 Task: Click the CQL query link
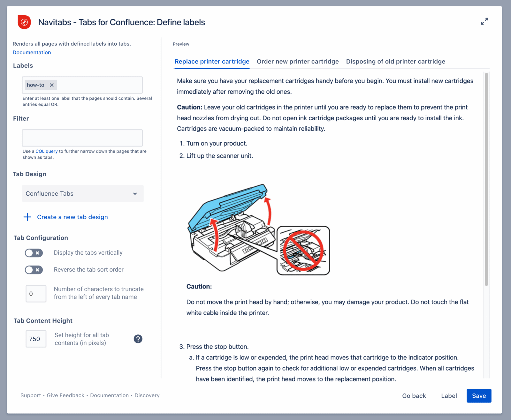[x=46, y=151]
